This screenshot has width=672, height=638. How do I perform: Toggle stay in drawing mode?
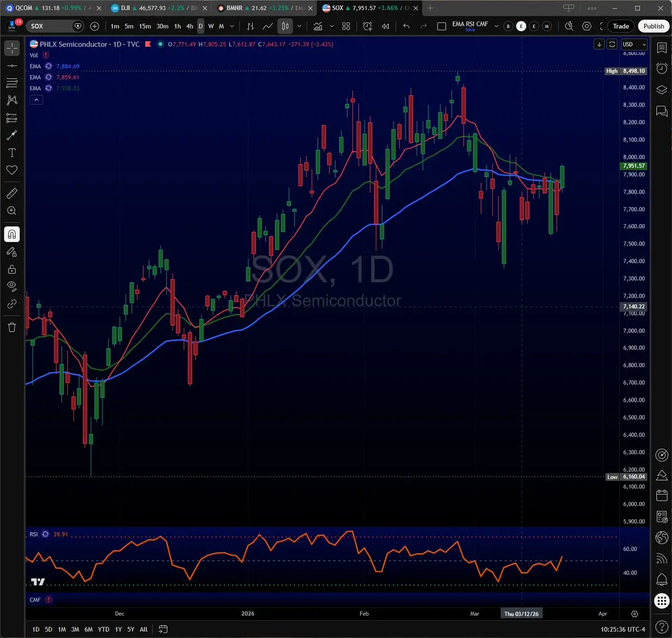pos(12,252)
